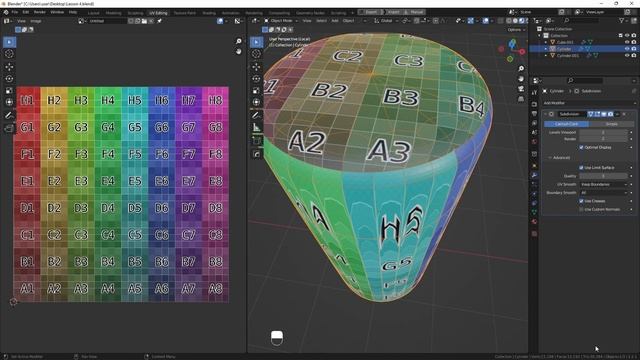Select the Move tool in UV editor

click(x=9, y=67)
